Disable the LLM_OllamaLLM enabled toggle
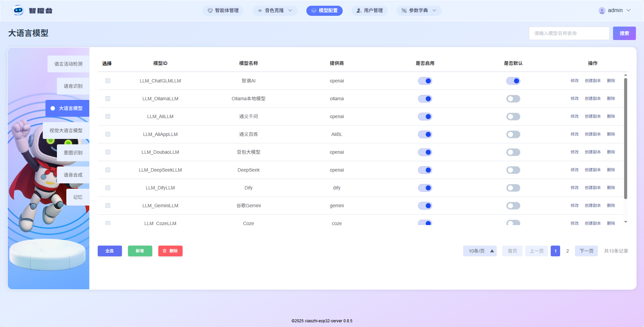644x327 pixels. 425,99
